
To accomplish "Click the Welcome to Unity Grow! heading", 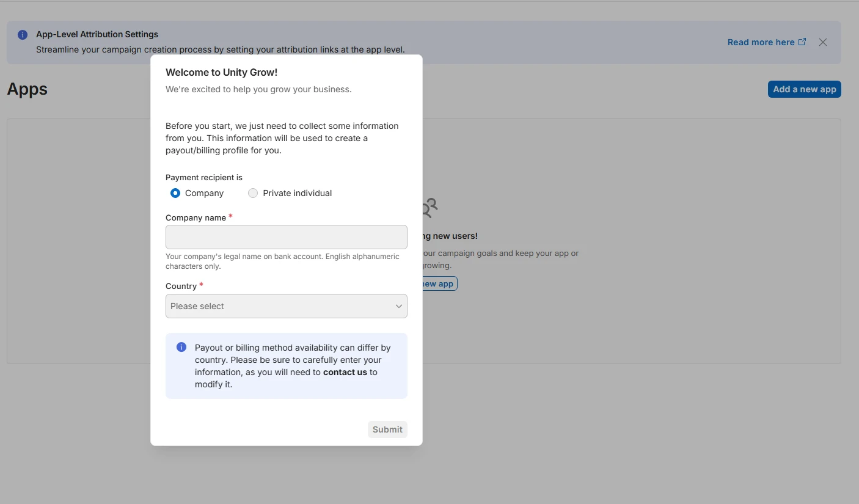I will coord(221,72).
